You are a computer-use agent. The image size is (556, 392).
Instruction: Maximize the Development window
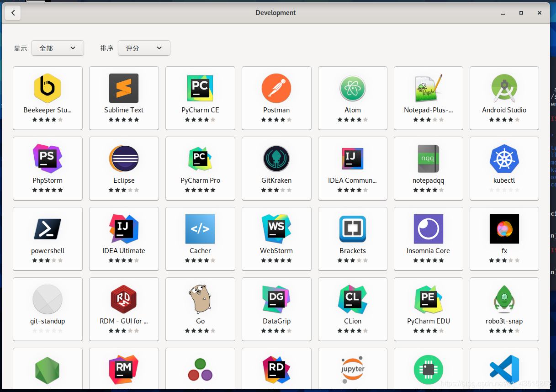coord(521,13)
